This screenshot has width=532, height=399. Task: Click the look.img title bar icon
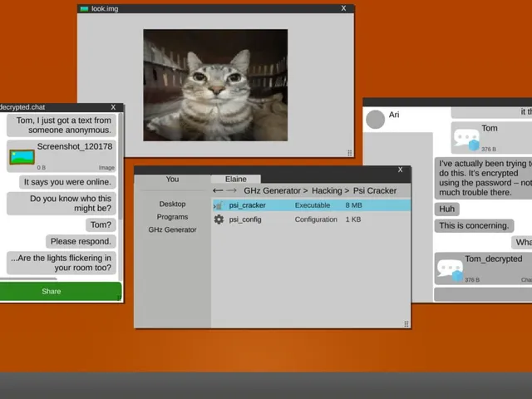(84, 9)
